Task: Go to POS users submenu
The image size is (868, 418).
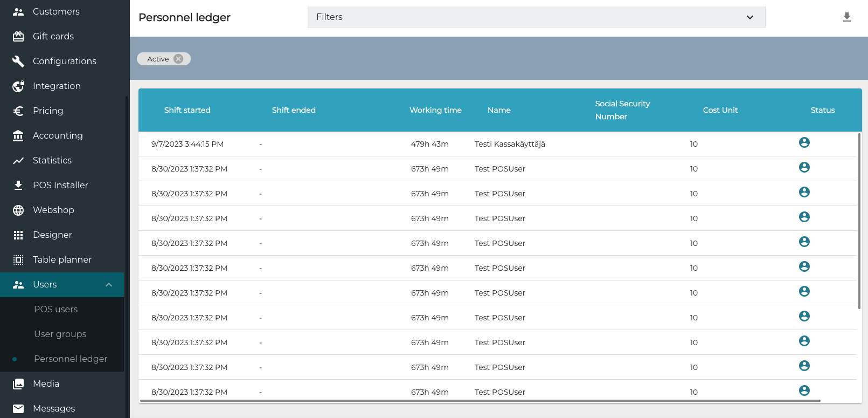Action: (x=55, y=309)
